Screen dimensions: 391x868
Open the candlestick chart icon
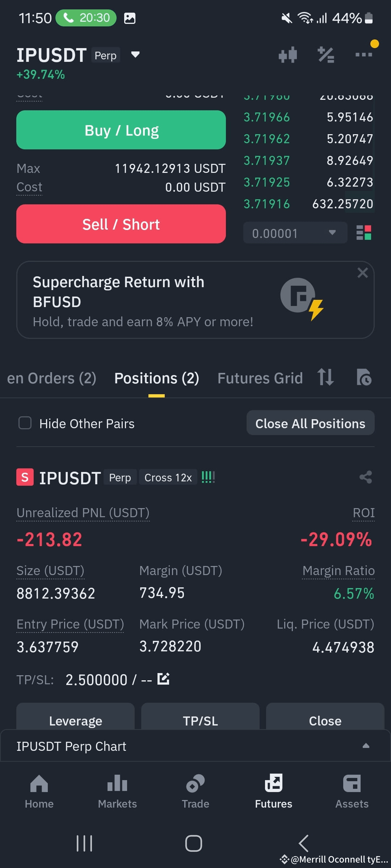[x=288, y=55]
